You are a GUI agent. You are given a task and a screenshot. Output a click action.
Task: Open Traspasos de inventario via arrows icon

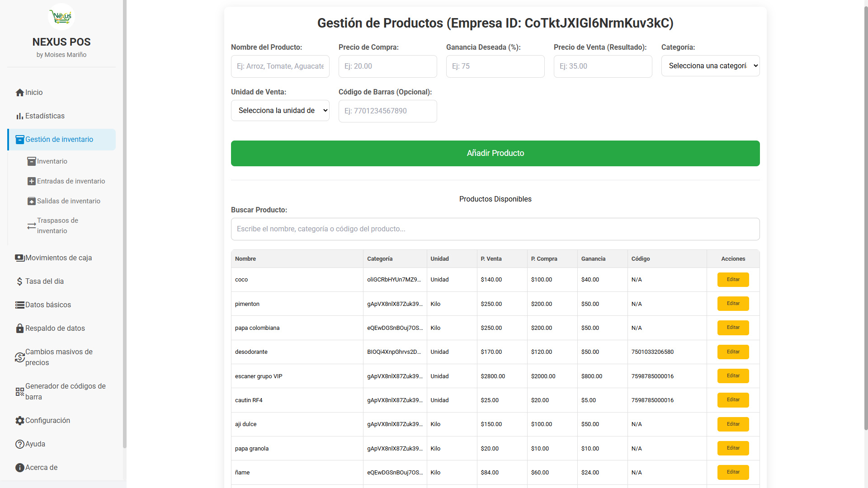coord(30,225)
